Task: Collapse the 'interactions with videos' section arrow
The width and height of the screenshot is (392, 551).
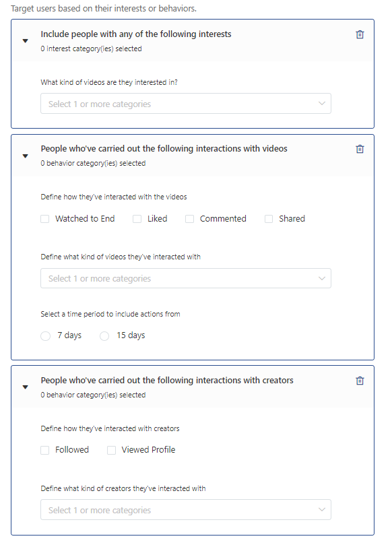Action: tap(26, 156)
